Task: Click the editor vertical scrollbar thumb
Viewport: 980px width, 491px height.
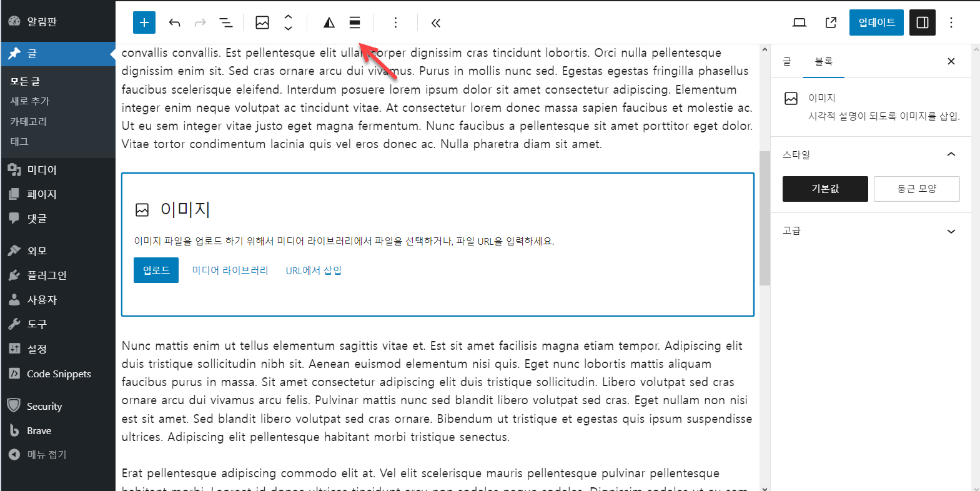Action: click(765, 219)
